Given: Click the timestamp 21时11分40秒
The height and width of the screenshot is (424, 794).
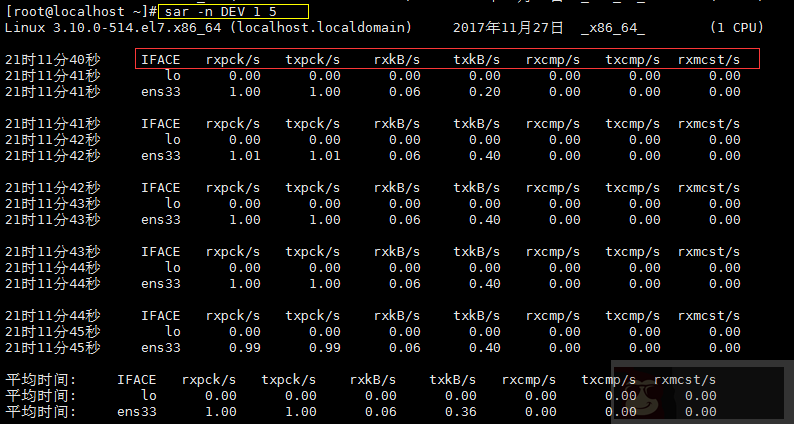Looking at the screenshot, I should 53,59.
